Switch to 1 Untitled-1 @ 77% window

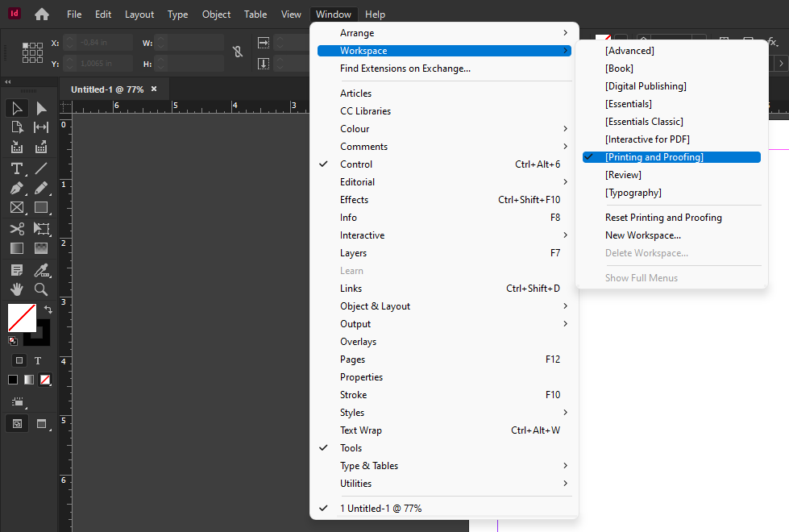[444, 509]
